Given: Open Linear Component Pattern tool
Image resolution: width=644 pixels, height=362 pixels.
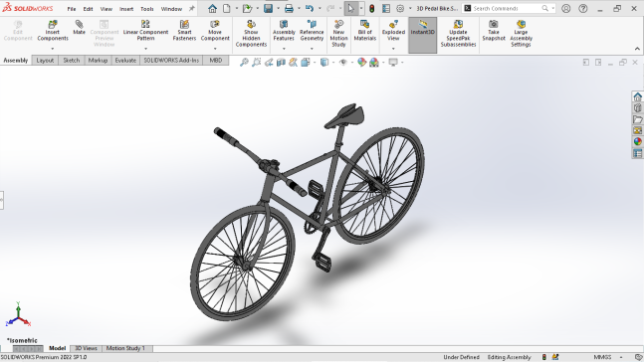Looking at the screenshot, I should click(x=145, y=31).
